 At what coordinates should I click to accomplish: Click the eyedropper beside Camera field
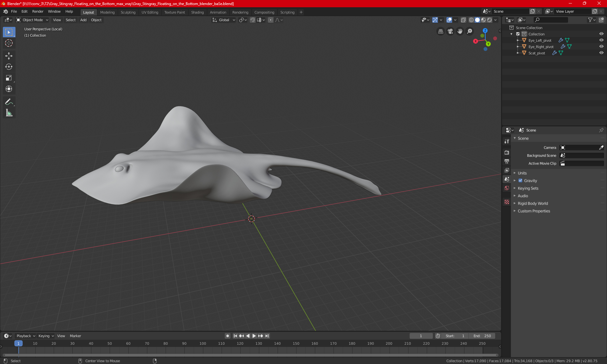click(601, 148)
